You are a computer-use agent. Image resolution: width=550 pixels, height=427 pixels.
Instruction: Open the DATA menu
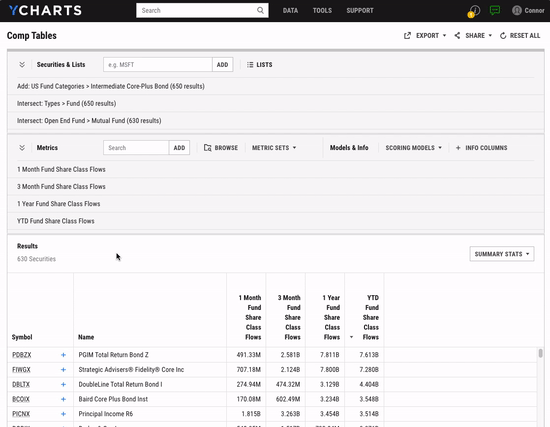(290, 11)
